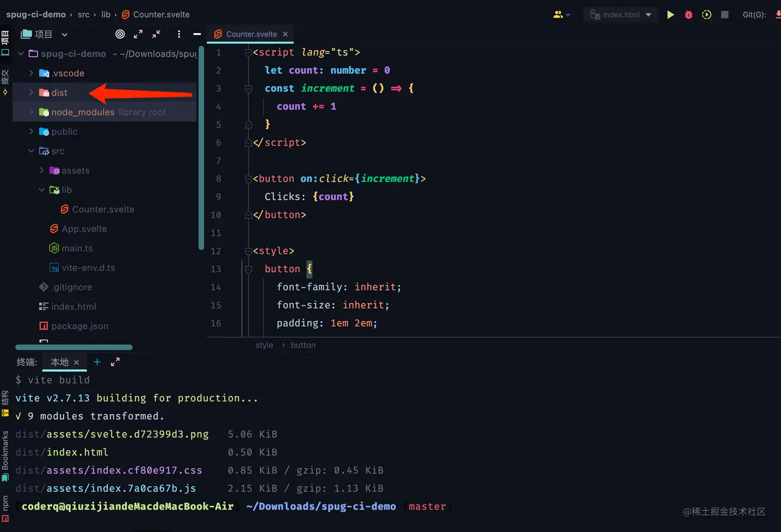Click the .vscode folder icon
This screenshot has height=532, width=781.
tap(44, 73)
